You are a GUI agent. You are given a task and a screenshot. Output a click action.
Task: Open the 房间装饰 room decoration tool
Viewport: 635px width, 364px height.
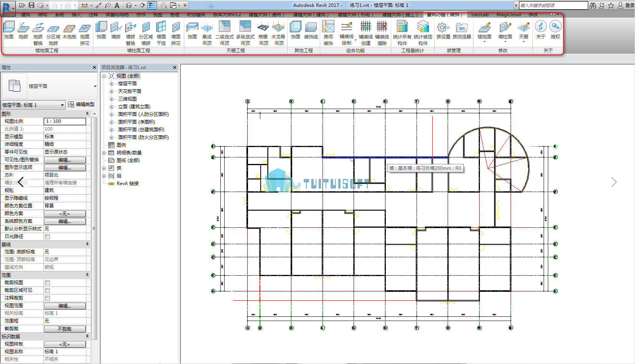coord(328,34)
